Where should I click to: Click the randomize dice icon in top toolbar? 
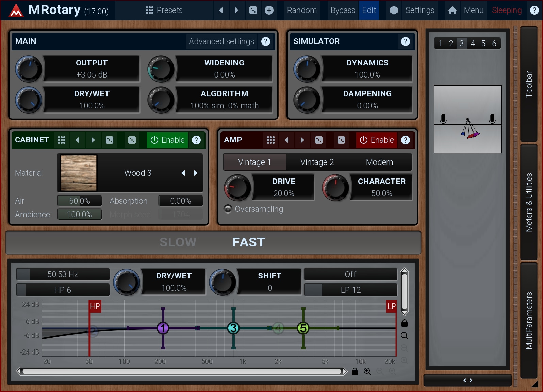253,10
